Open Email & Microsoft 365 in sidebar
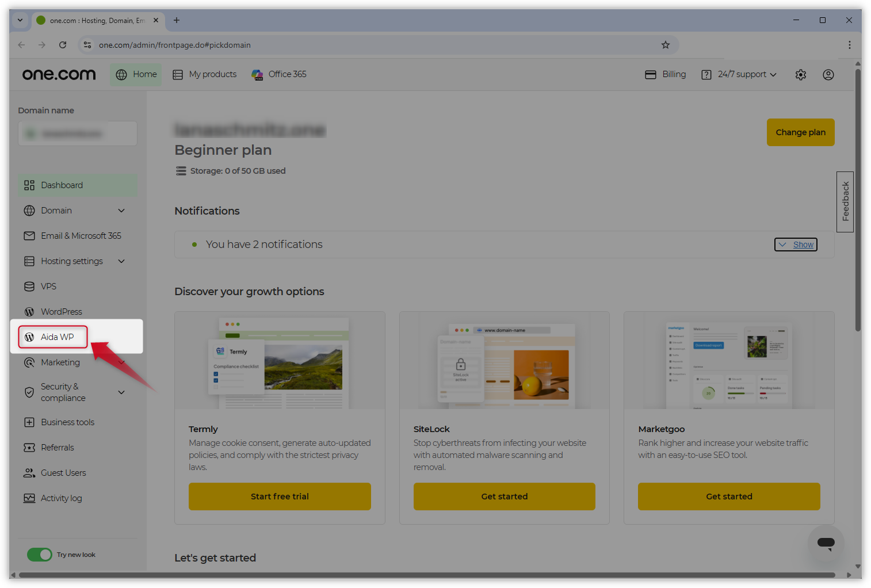 78,236
